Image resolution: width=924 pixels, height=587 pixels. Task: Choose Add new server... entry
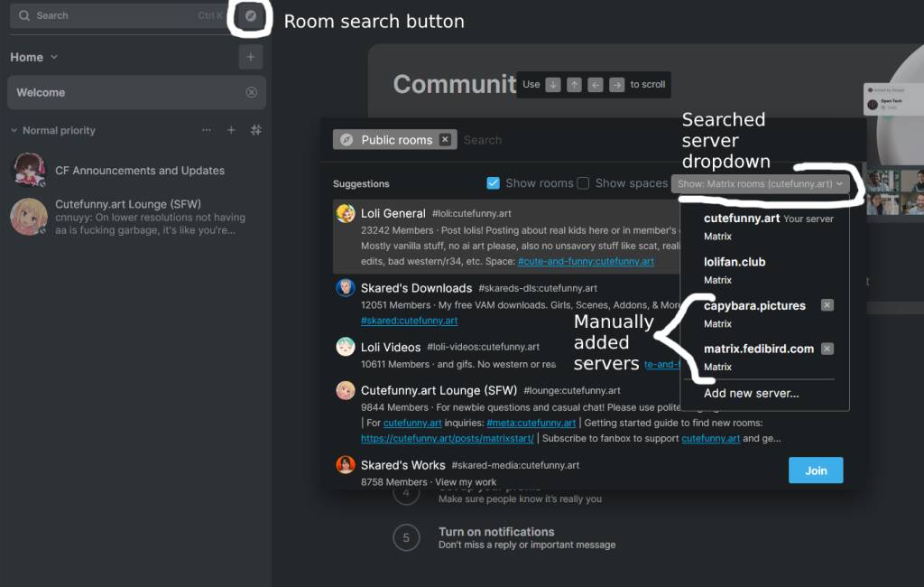752,394
